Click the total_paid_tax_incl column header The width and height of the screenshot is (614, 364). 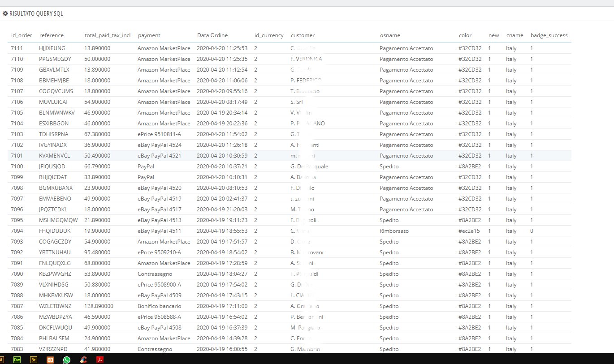pyautogui.click(x=108, y=35)
